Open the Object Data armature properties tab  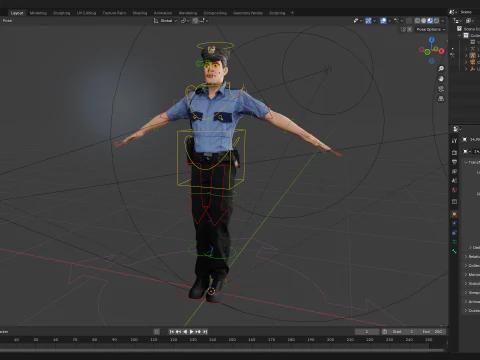click(454, 242)
